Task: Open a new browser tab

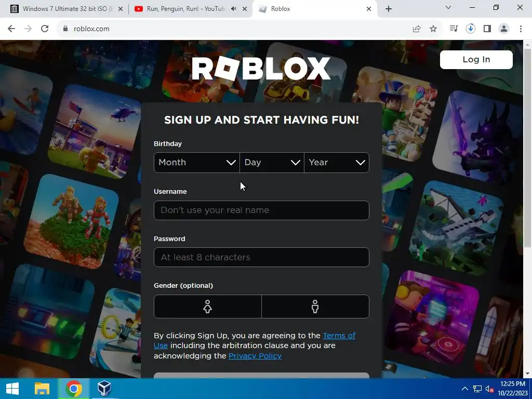Action: pos(389,9)
